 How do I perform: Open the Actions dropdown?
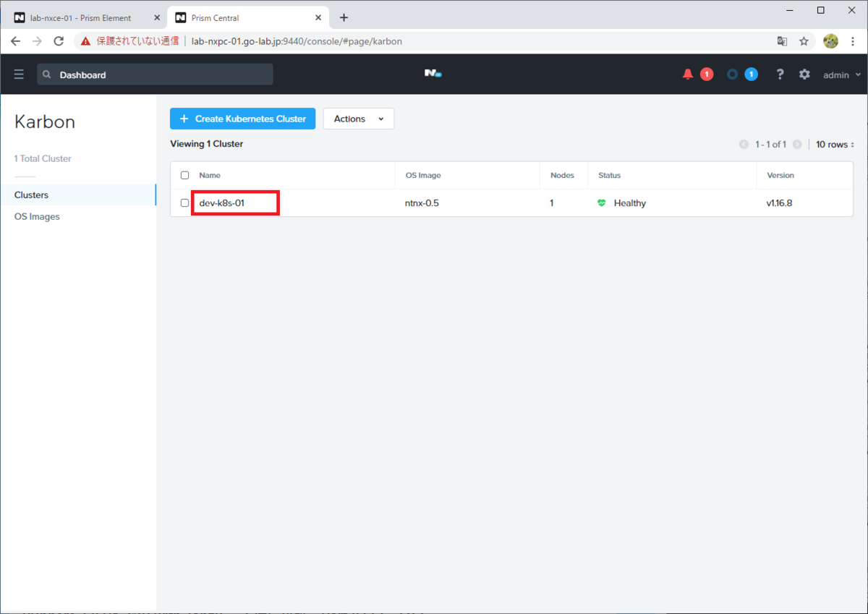[x=359, y=119]
